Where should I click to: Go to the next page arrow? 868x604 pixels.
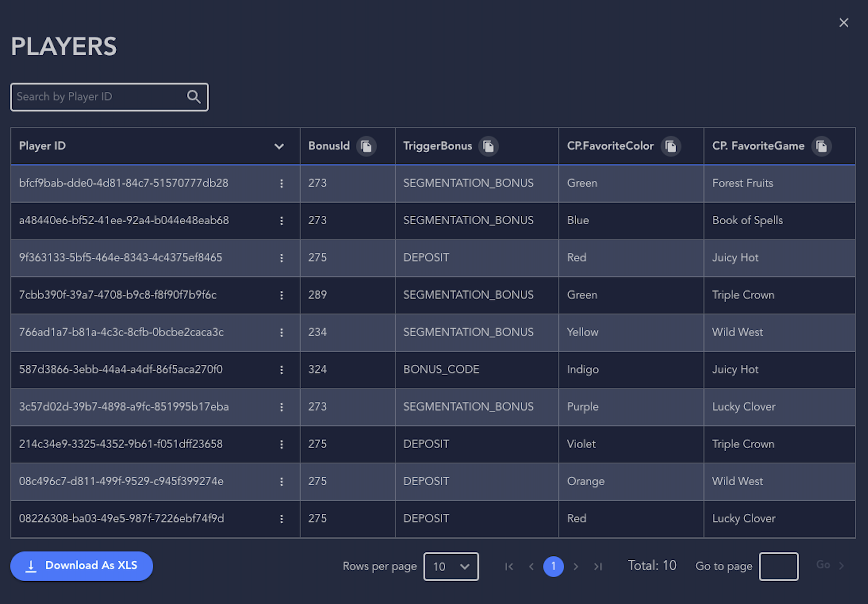[x=576, y=566]
